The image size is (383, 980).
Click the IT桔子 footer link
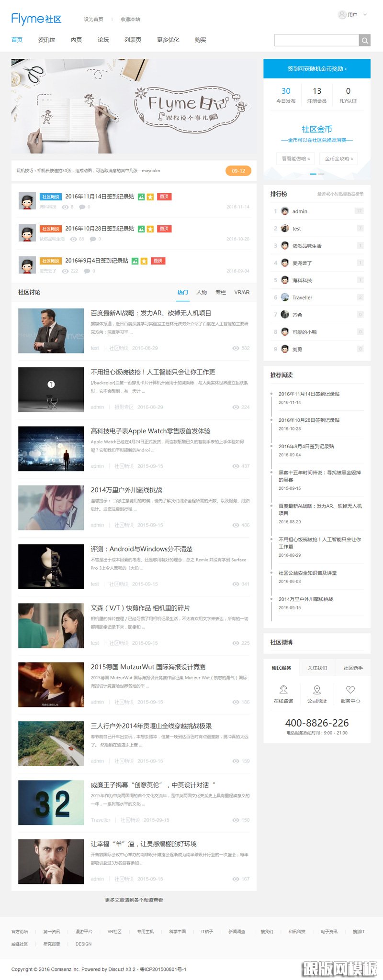tap(207, 932)
